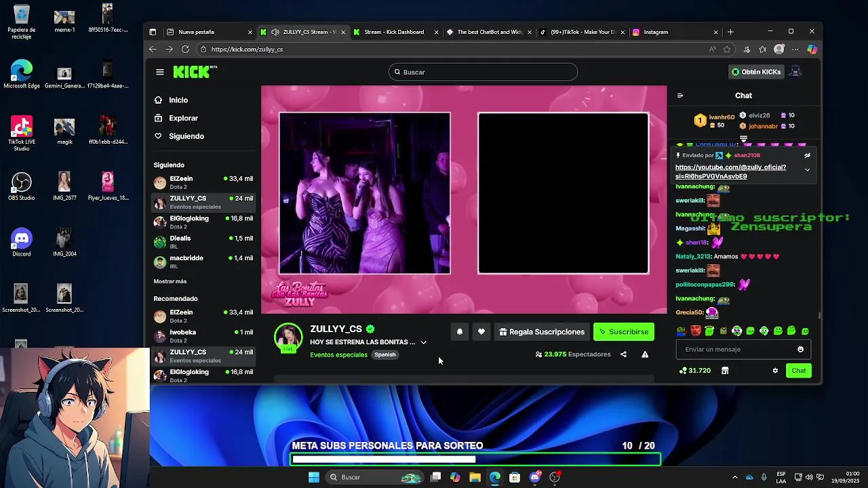Screen dimensions: 868x488
Task: Reload the page
Action: 185,49
